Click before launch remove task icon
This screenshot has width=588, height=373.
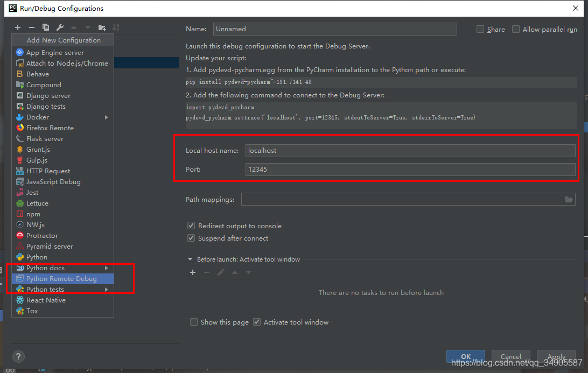[x=207, y=272]
